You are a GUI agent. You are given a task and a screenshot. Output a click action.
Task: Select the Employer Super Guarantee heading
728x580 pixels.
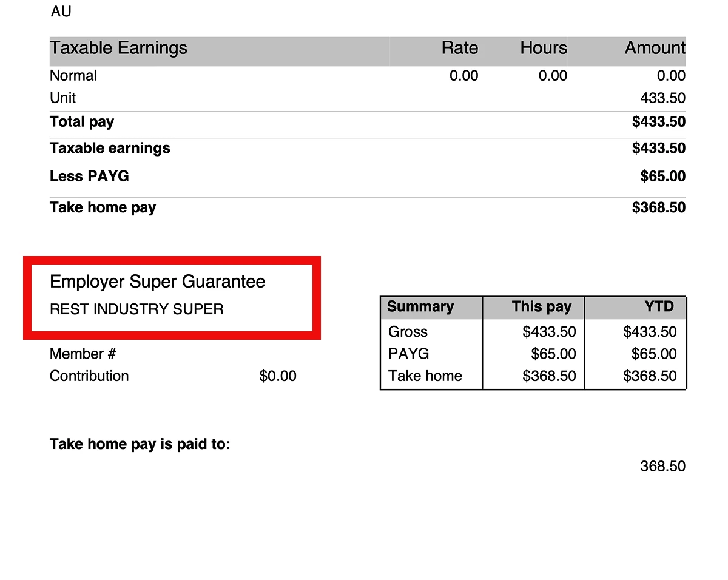point(157,282)
